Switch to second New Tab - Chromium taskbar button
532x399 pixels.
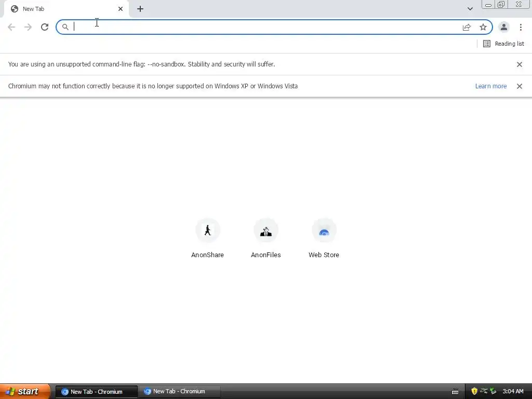[x=179, y=392]
